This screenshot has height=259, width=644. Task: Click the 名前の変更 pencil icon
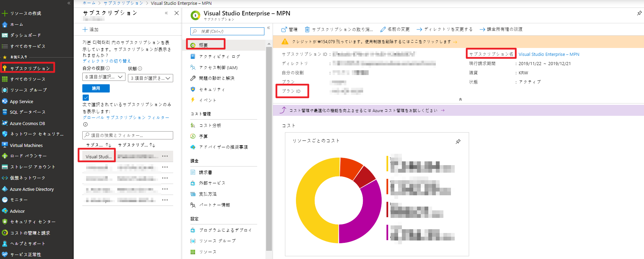(383, 29)
